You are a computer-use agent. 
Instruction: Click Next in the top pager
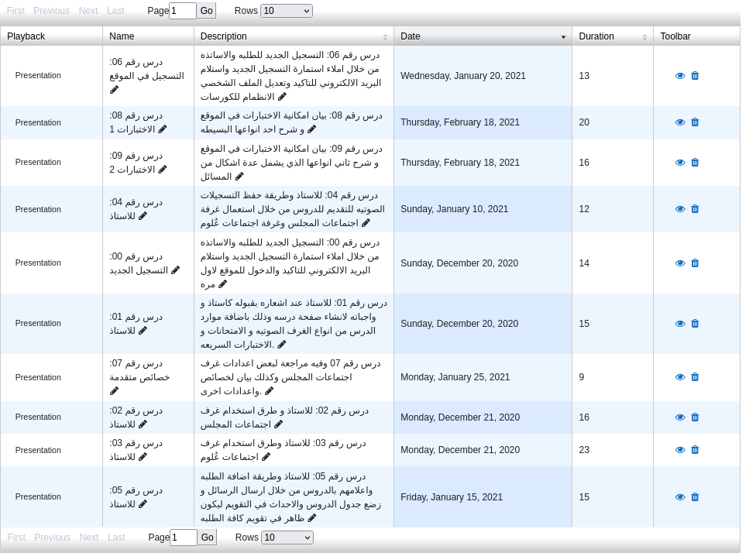(x=88, y=11)
